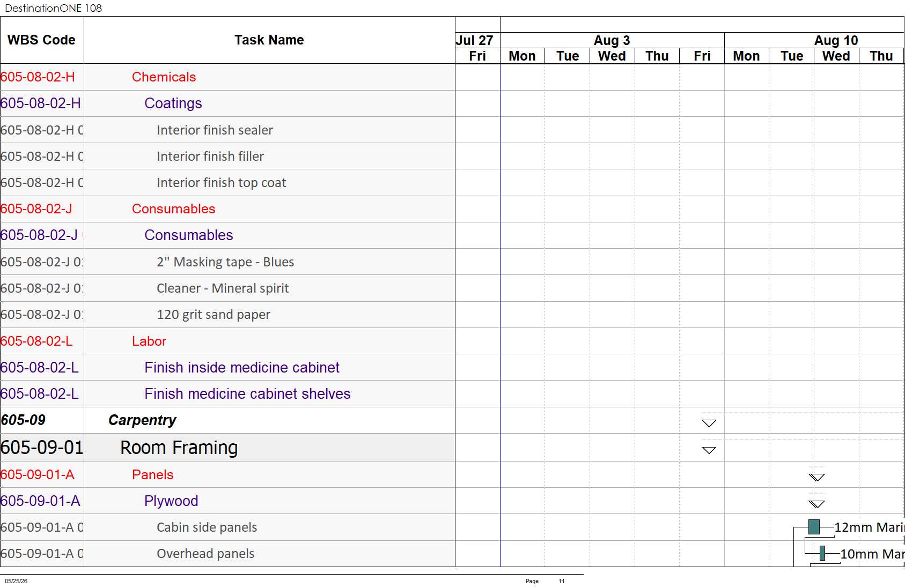Screen dimensions: 905x588
Task: Click the Panels summary marker triangle
Action: pyautogui.click(x=816, y=477)
